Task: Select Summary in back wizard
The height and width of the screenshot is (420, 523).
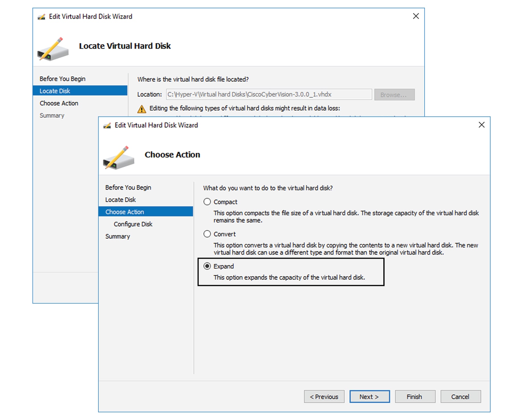Action: [x=52, y=116]
